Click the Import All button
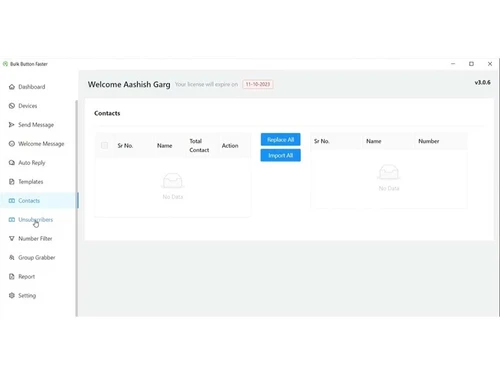Viewport: 500px width, 375px height. (x=280, y=155)
